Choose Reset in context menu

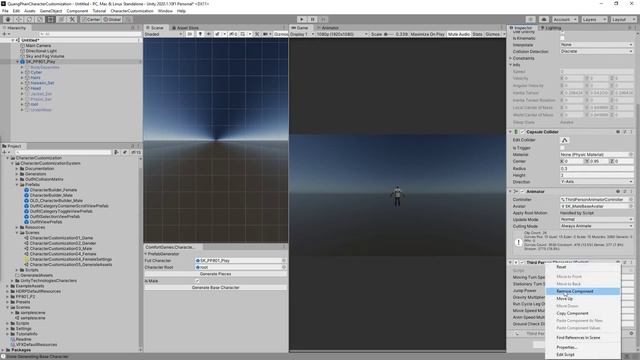[583, 267]
